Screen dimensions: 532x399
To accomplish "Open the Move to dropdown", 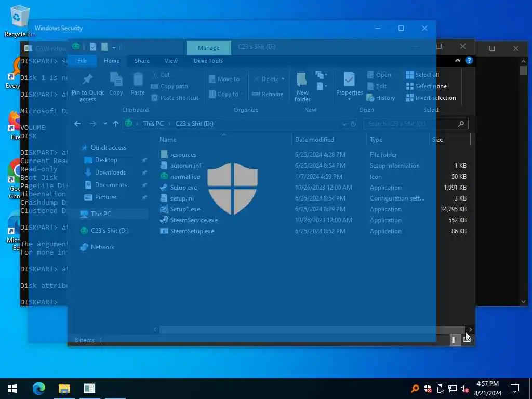I will click(x=224, y=79).
